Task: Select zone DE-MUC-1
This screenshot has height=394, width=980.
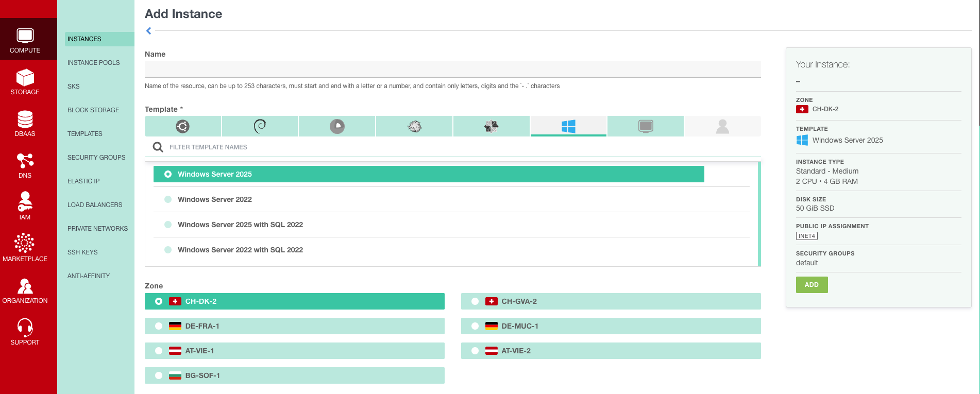Action: click(x=611, y=326)
